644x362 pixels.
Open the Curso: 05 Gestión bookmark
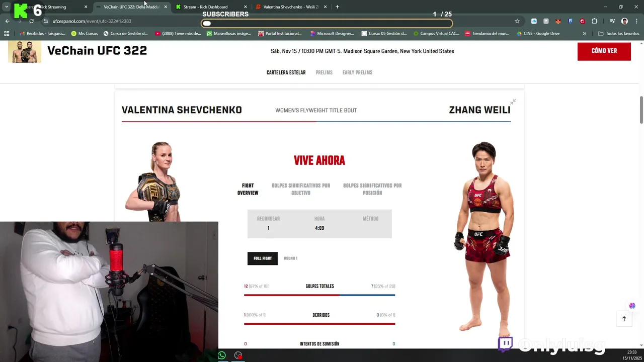coord(384,34)
